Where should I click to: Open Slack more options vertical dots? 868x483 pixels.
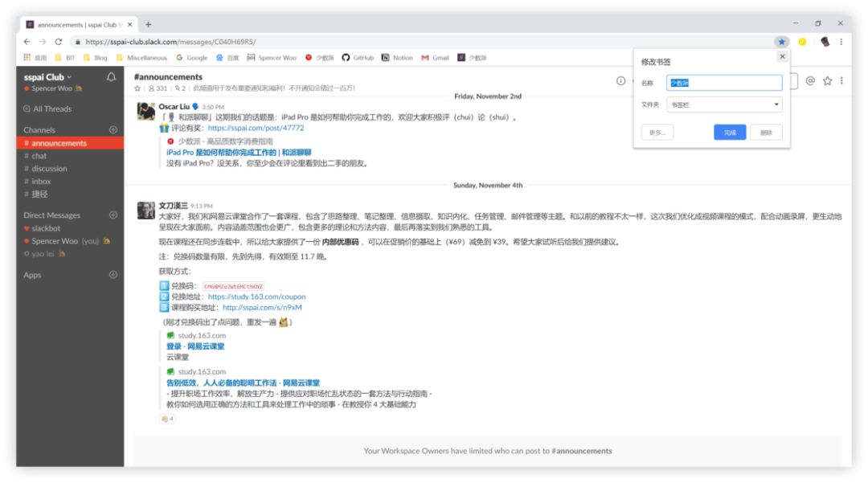[841, 81]
